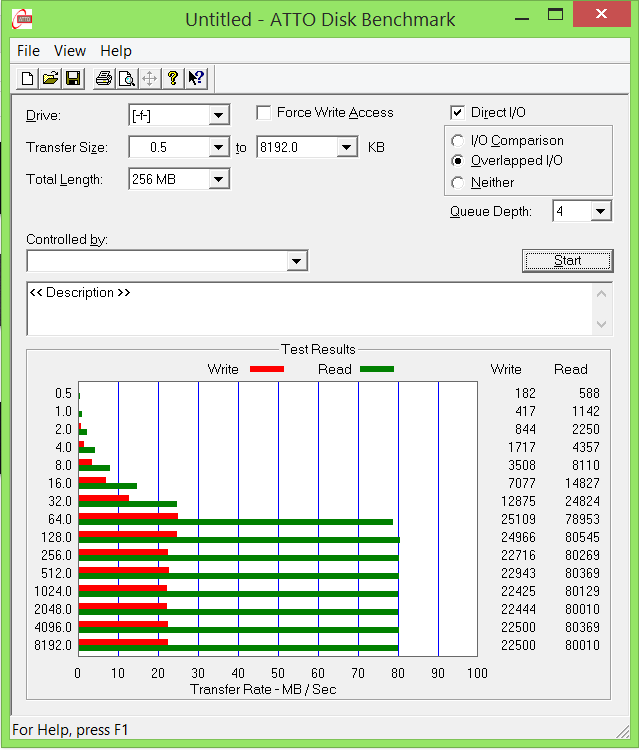Click the New file toolbar icon
Viewport: 639px width, 750px height.
click(28, 78)
